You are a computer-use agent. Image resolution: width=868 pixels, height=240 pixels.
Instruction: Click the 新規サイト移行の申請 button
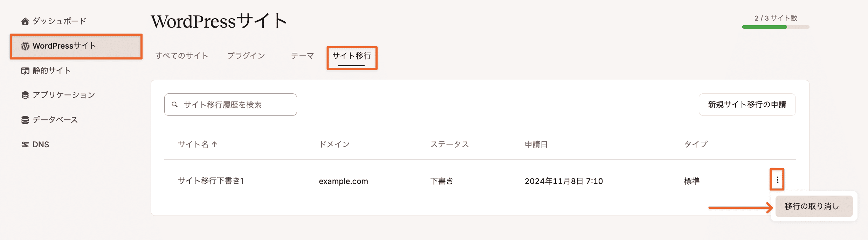pyautogui.click(x=747, y=104)
